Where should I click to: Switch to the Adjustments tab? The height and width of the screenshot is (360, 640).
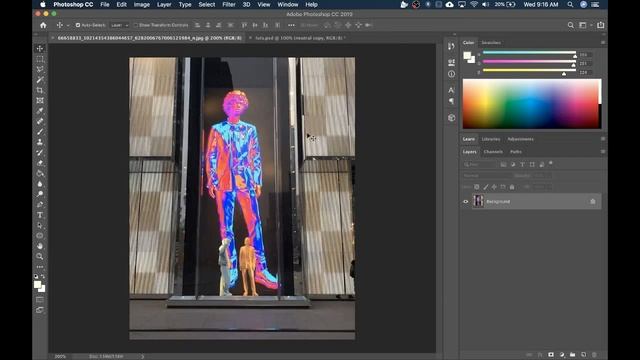[x=520, y=139]
